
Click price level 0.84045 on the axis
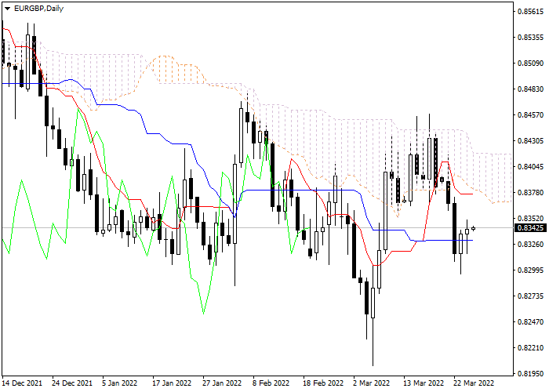pyautogui.click(x=530, y=166)
